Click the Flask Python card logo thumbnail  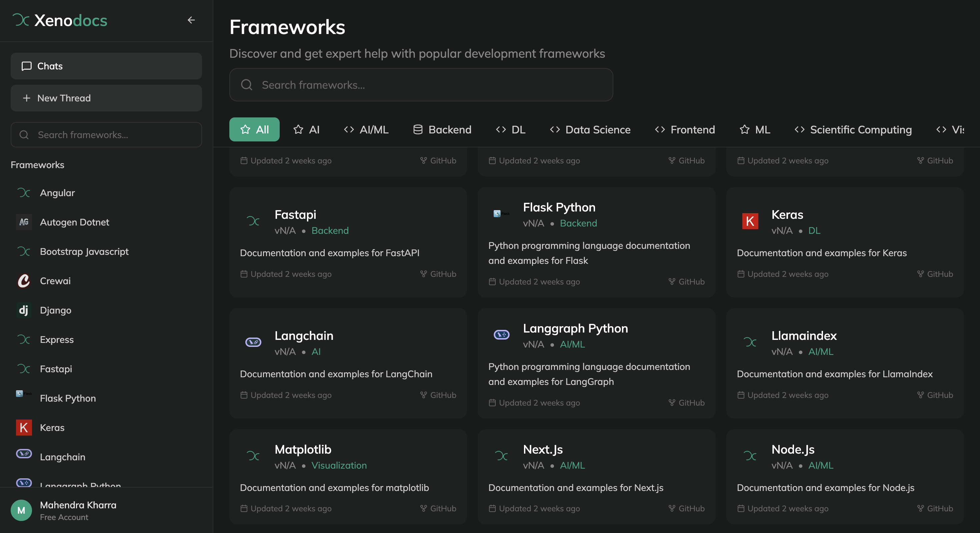(501, 213)
